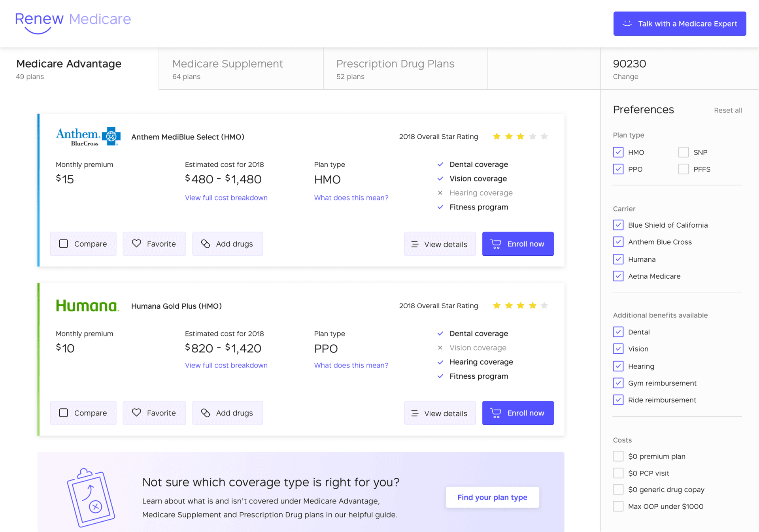
Task: Reset all preferences
Action: (x=728, y=110)
